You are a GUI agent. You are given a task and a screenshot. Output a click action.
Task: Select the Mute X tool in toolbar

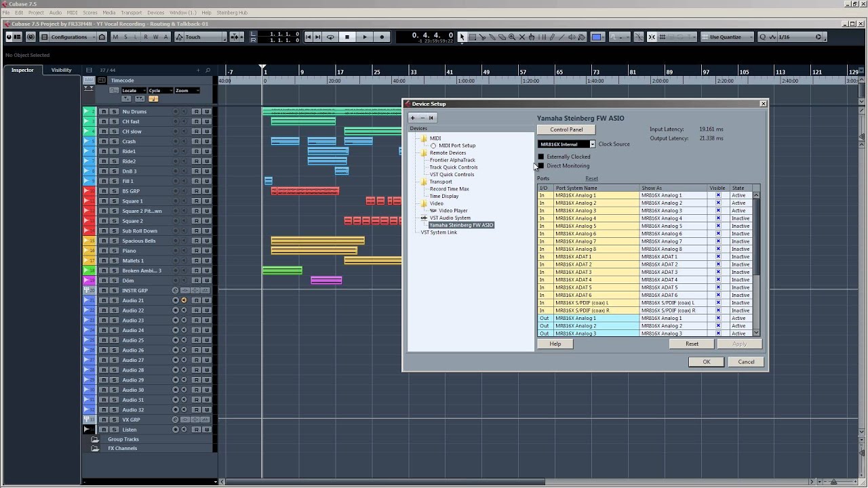pos(522,37)
